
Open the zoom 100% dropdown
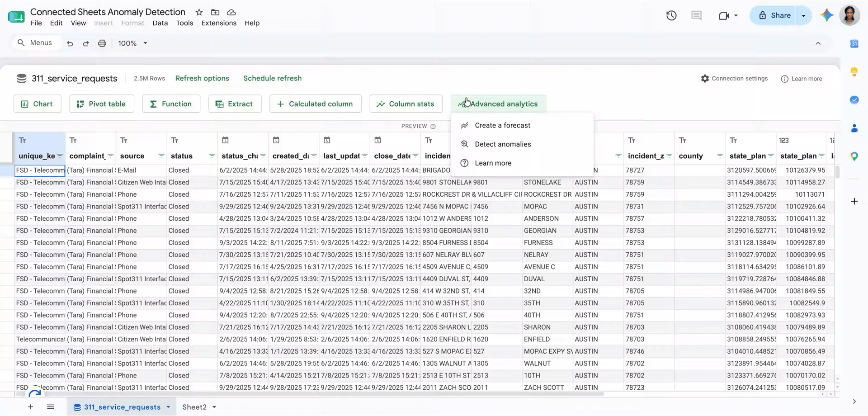pyautogui.click(x=133, y=43)
